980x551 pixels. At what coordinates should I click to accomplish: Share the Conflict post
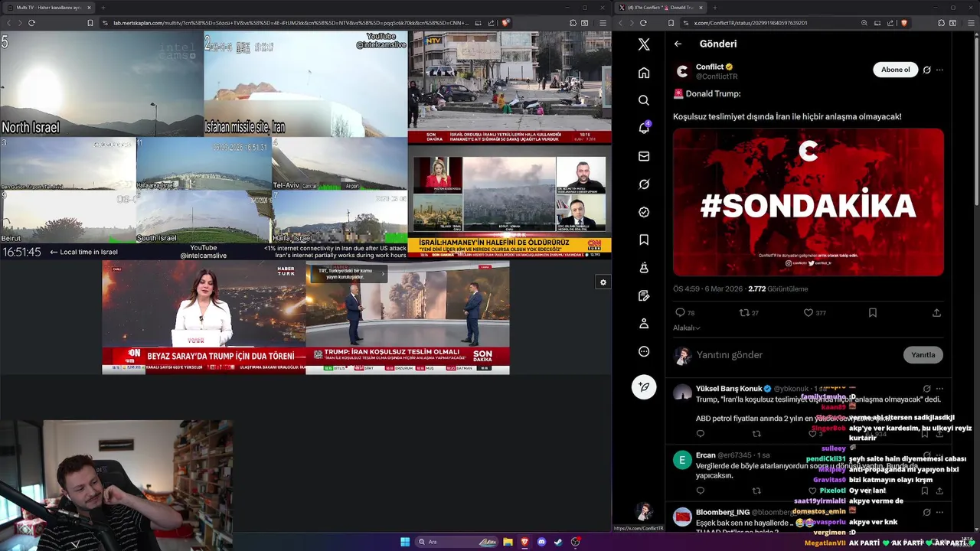click(x=936, y=313)
